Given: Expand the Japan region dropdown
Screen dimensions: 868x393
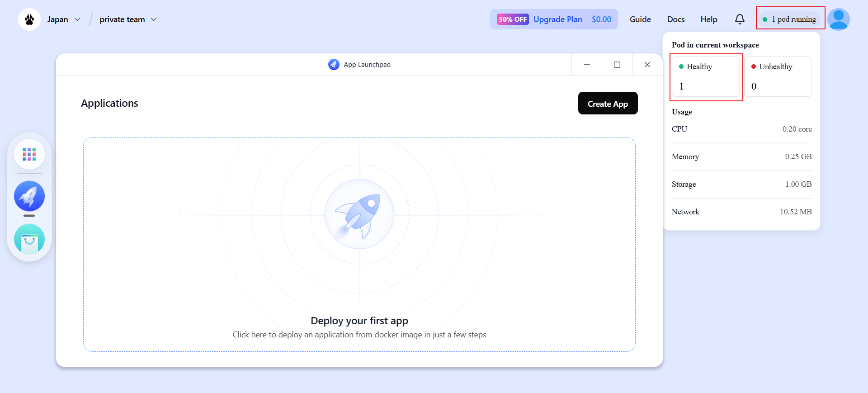Looking at the screenshot, I should click(64, 19).
